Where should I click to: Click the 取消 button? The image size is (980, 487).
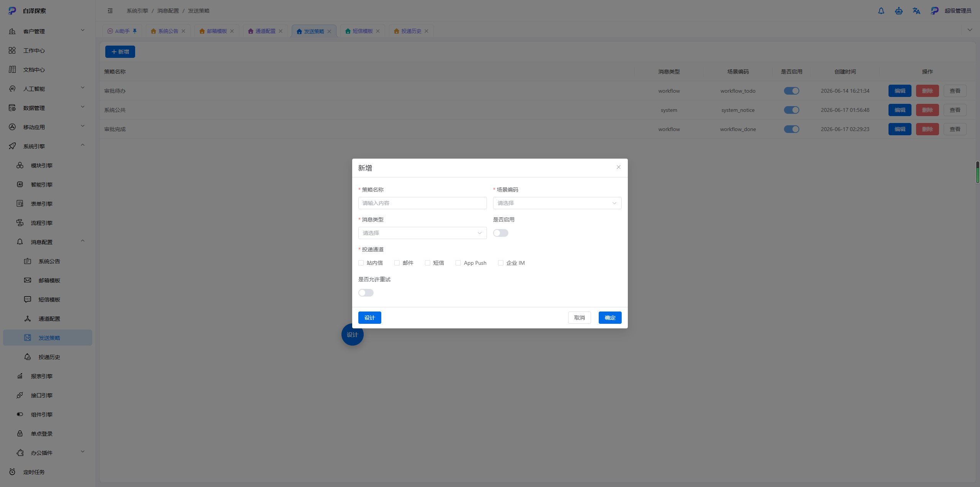[x=580, y=318]
